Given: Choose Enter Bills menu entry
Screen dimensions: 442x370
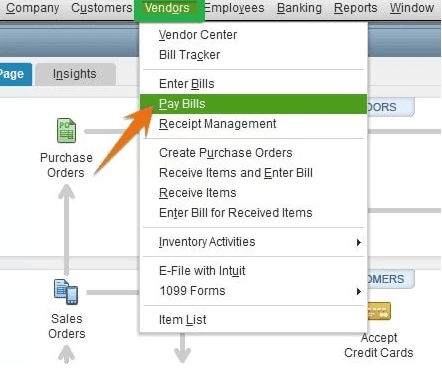Looking at the screenshot, I should 253,84.
